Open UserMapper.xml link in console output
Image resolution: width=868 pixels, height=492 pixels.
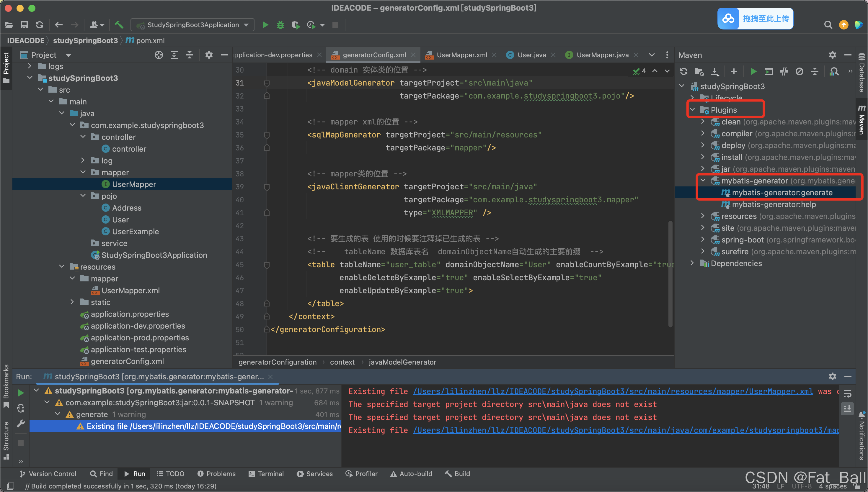[612, 391]
